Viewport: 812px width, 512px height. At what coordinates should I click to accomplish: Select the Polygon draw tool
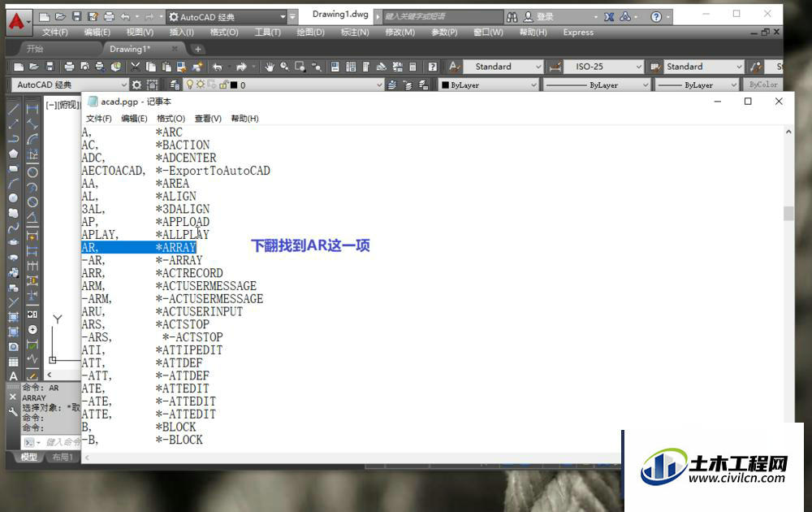click(14, 154)
